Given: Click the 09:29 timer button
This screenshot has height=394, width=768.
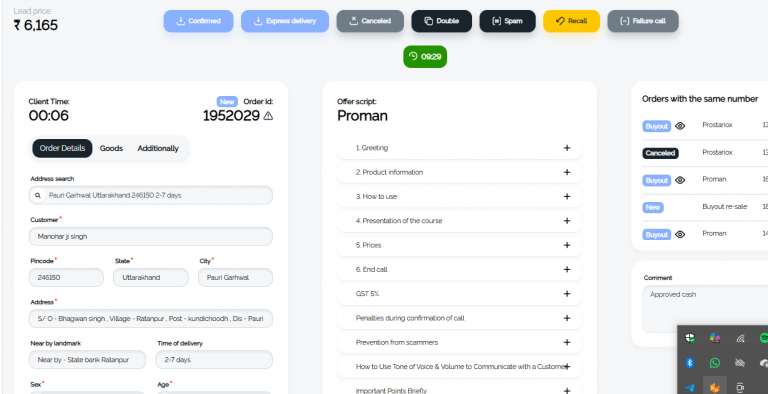Looking at the screenshot, I should pos(425,56).
